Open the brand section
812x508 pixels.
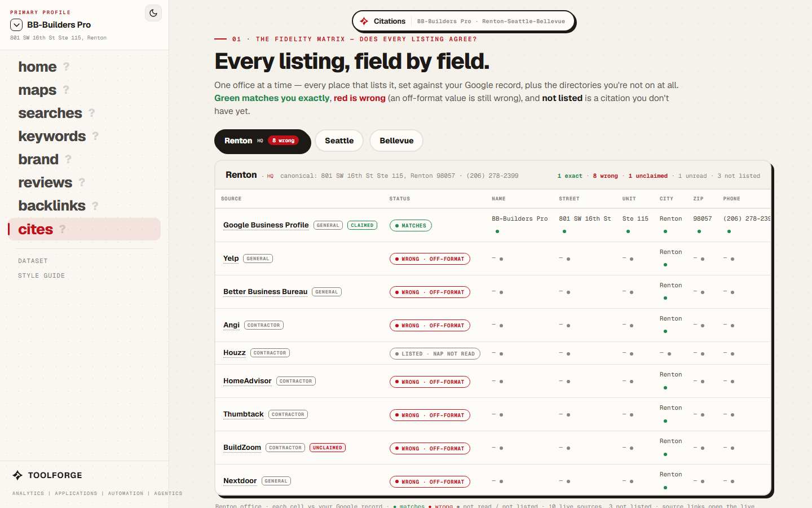click(38, 159)
